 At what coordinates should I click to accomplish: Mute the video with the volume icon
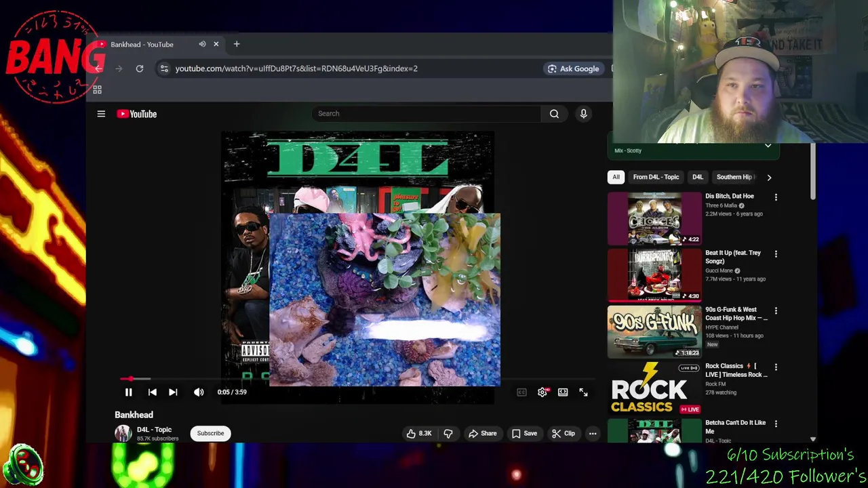point(199,392)
